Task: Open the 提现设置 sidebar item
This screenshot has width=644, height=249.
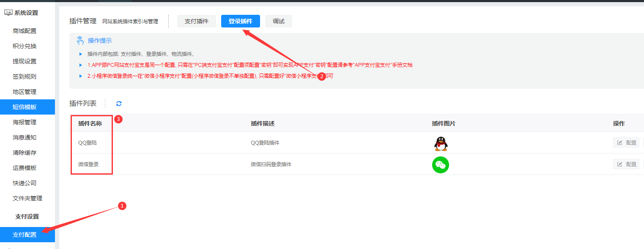Action: pos(25,61)
